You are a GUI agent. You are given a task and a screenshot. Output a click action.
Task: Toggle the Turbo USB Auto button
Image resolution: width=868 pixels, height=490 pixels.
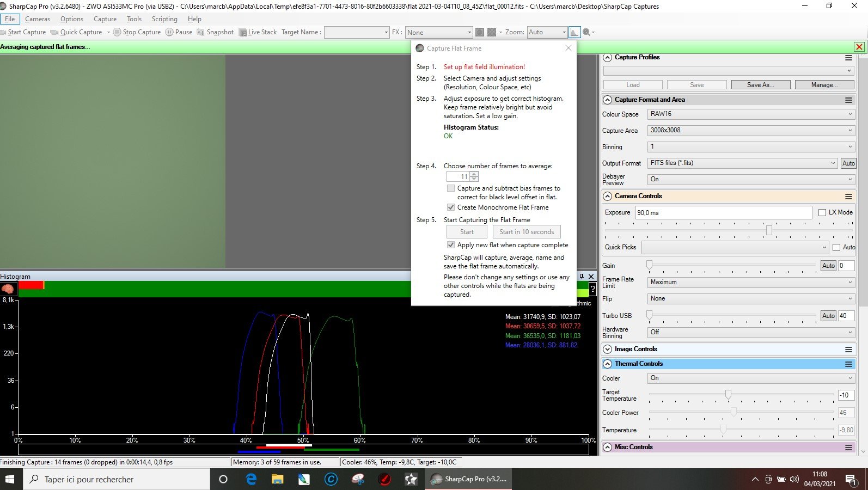coord(828,316)
